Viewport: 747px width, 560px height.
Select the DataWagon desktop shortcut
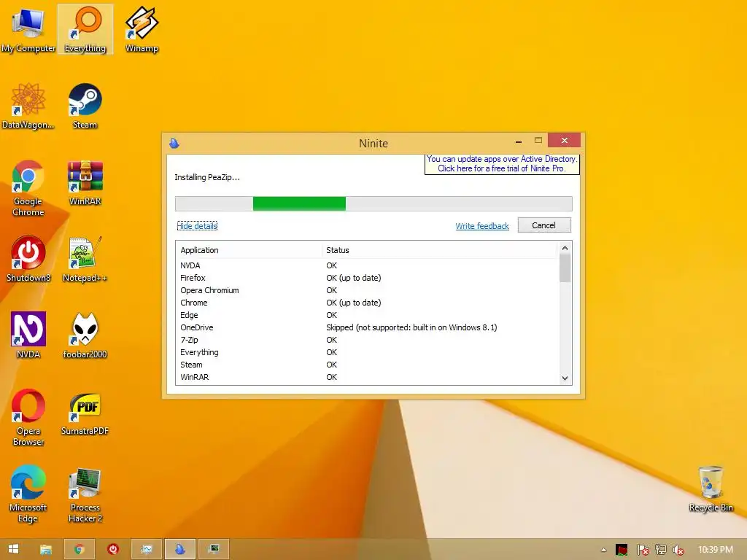click(28, 106)
